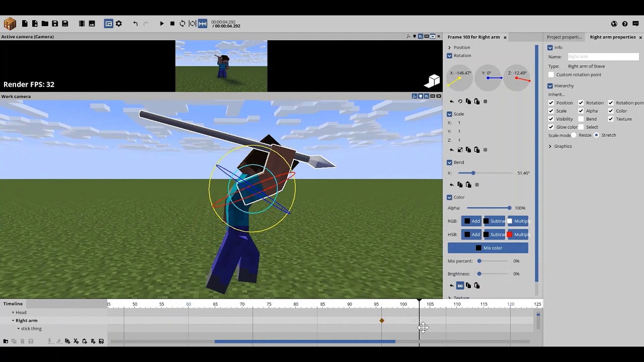Toggle animation looping icon
This screenshot has height=362, width=644.
(182, 24)
